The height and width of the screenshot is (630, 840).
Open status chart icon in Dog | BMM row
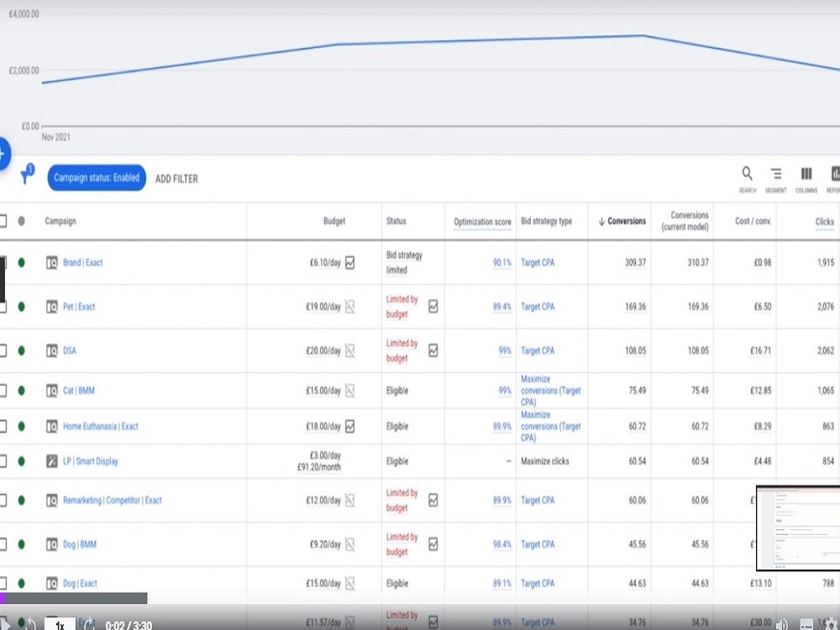433,544
